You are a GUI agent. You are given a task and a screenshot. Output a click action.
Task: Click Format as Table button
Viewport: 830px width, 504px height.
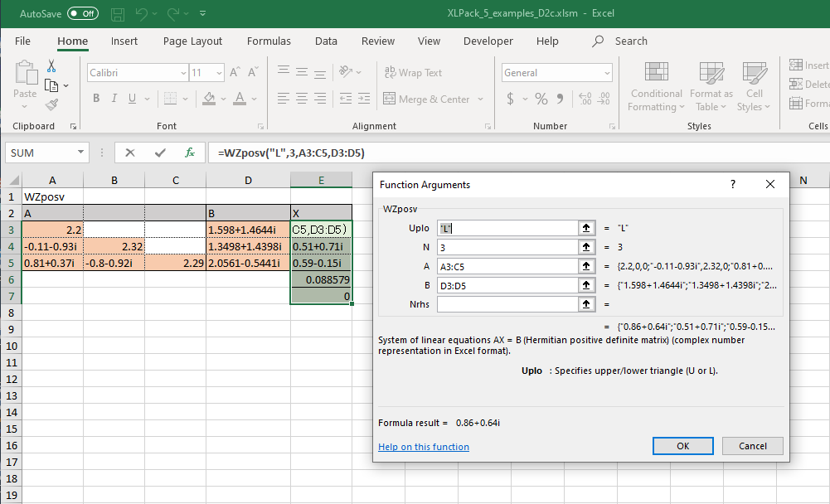pos(711,85)
